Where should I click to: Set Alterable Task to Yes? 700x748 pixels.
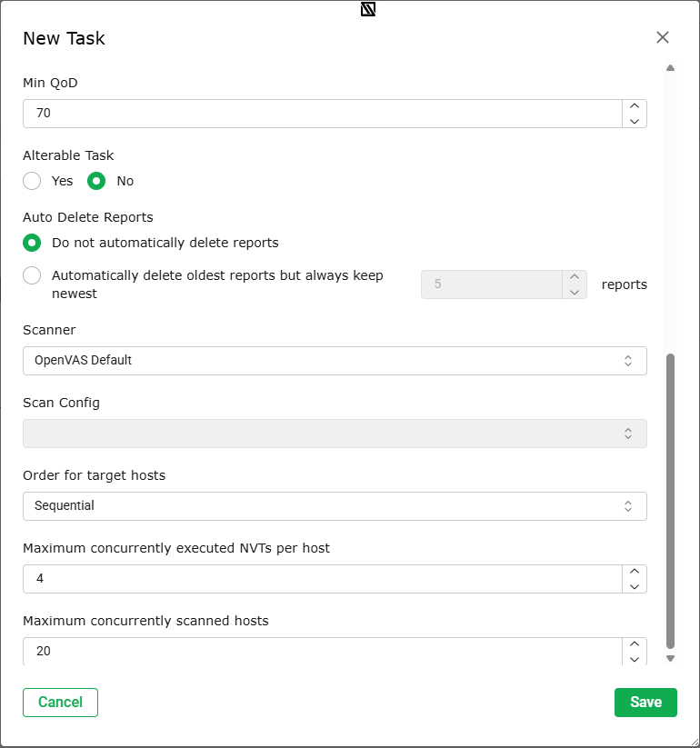(x=32, y=181)
